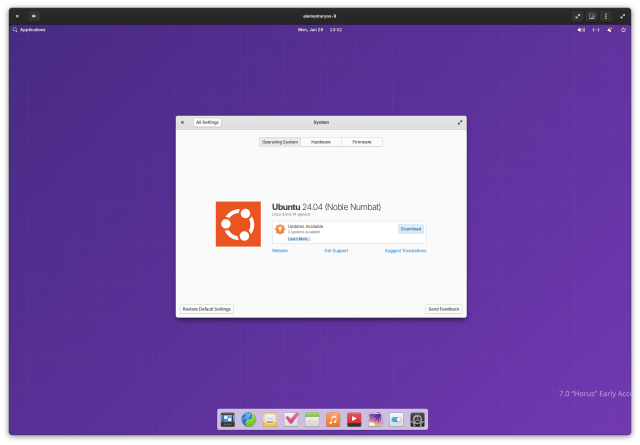Download the available updates
640x445 pixels.
point(411,229)
